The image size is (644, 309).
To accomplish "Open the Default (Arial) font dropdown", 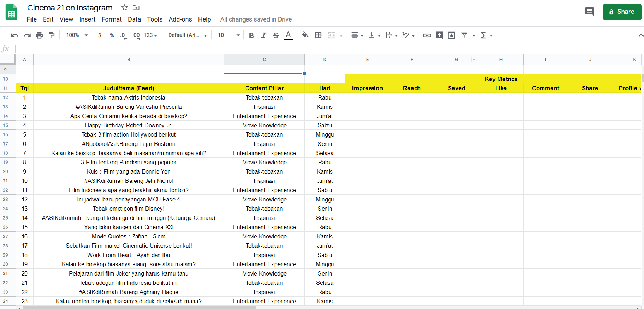I will point(187,35).
